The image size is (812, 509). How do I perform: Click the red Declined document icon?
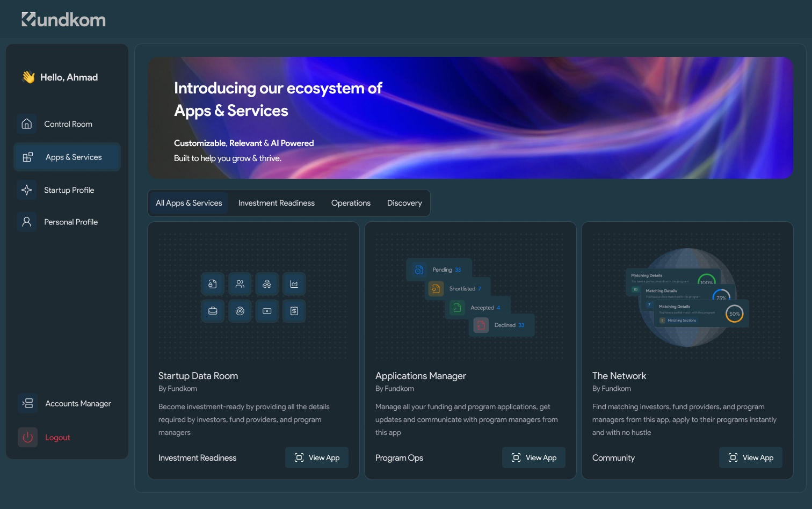pos(481,325)
